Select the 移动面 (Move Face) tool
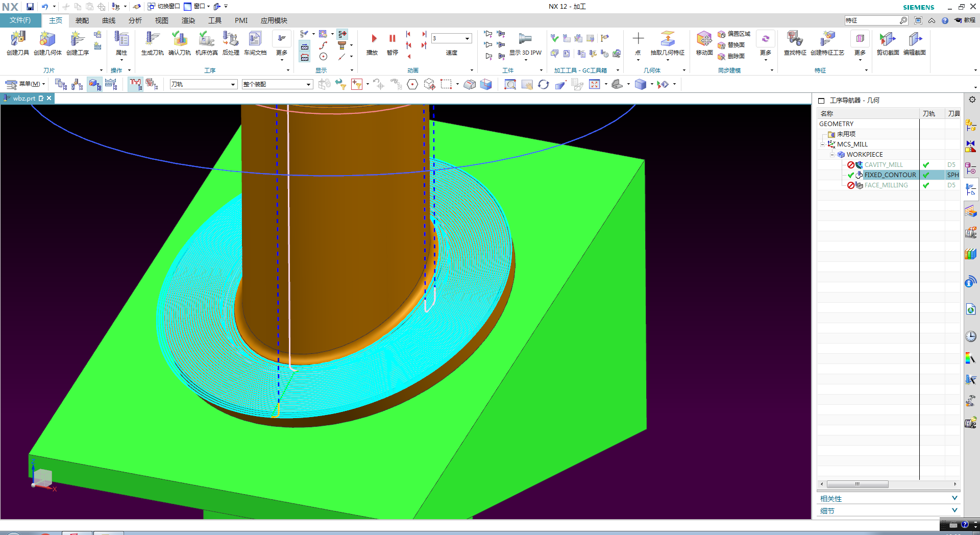The height and width of the screenshot is (535, 980). [x=704, y=43]
